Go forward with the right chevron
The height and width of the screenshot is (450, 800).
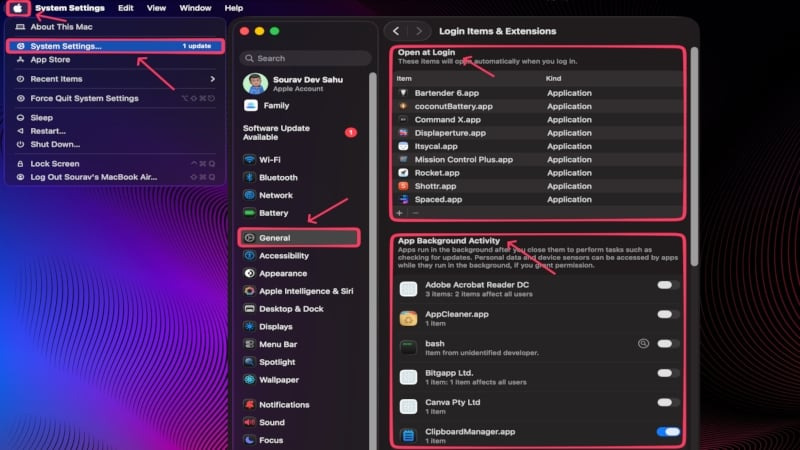418,31
